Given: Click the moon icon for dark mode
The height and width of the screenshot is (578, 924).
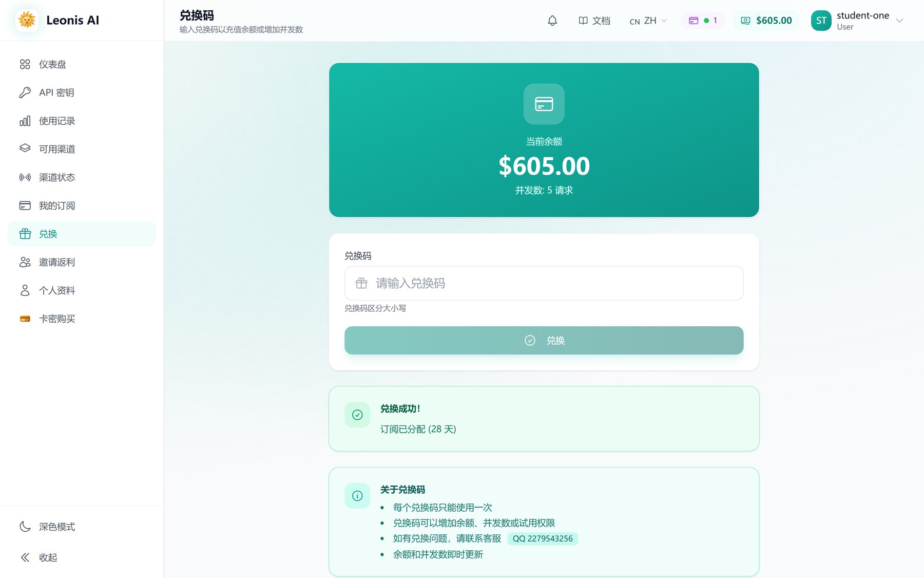Looking at the screenshot, I should [x=25, y=527].
